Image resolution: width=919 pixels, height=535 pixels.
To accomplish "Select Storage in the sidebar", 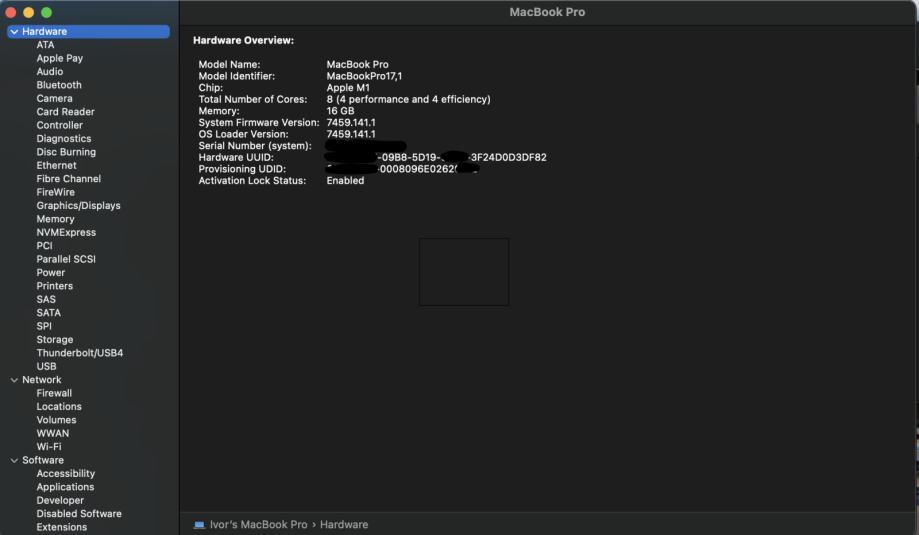I will pos(55,340).
